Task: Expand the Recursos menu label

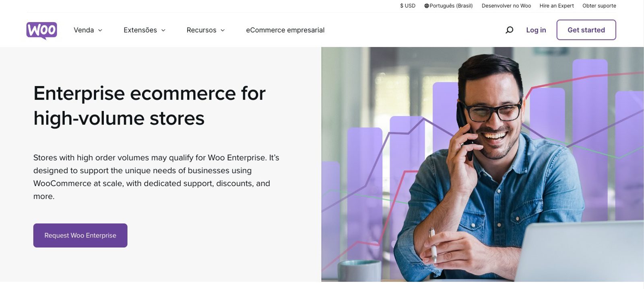Action: (x=201, y=30)
